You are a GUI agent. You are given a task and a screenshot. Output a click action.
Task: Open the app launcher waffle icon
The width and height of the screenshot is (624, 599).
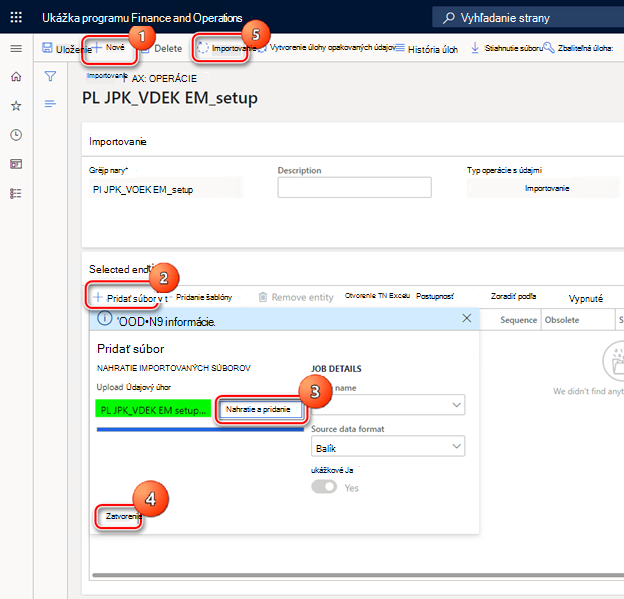click(x=16, y=17)
